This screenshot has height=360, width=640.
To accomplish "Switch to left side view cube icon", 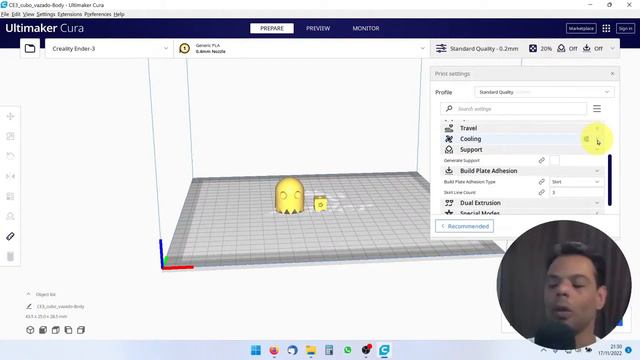I will [68, 330].
